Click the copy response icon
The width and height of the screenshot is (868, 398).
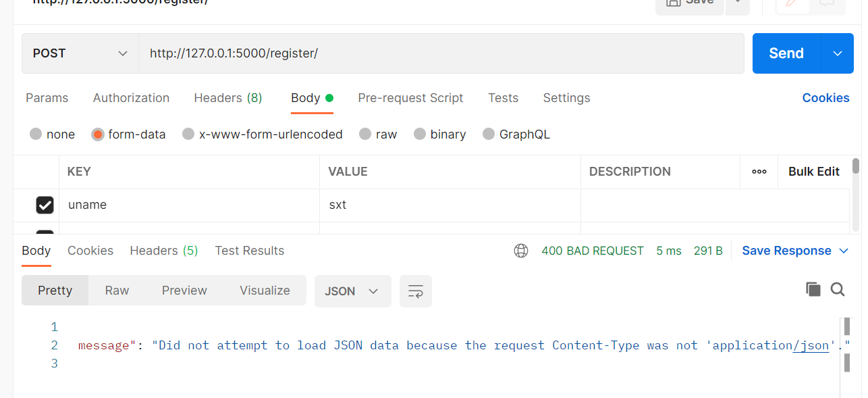click(813, 289)
